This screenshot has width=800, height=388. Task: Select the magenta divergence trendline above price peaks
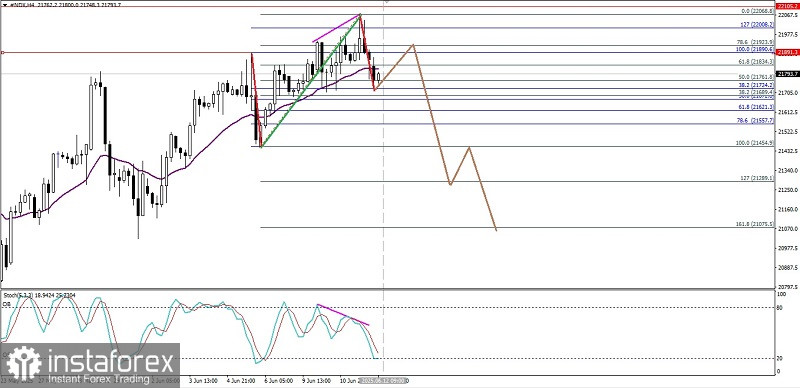[336, 28]
